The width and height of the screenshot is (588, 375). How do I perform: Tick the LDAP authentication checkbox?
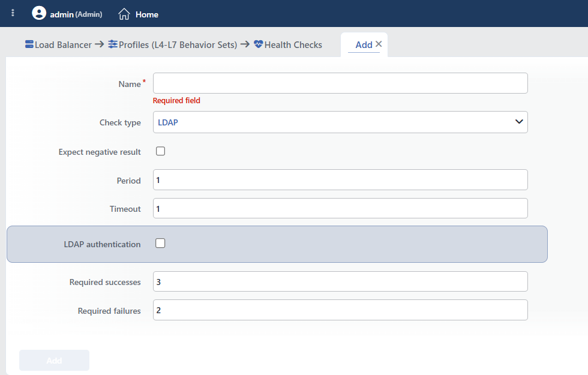(x=161, y=244)
